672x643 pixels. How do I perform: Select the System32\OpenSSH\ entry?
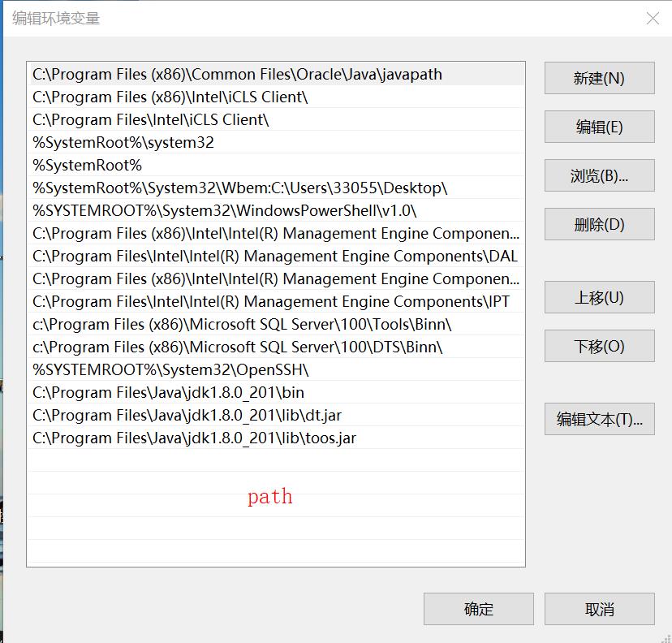276,369
